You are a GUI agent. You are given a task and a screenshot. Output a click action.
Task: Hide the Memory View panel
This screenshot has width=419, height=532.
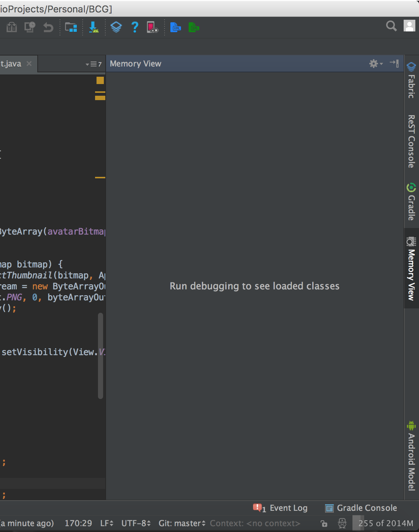click(x=395, y=63)
